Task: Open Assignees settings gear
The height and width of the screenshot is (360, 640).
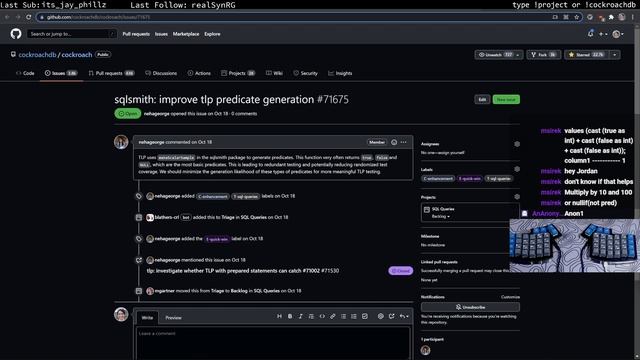Action: (517, 144)
